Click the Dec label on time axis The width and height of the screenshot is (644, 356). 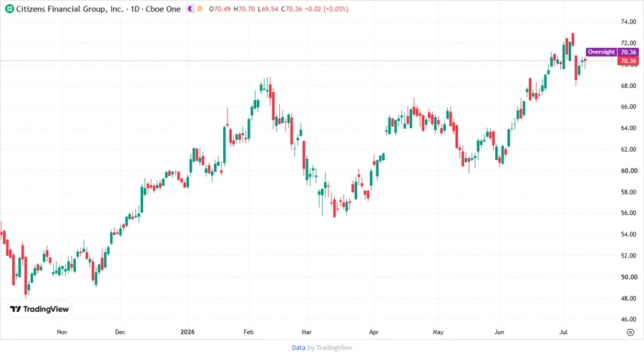coord(120,332)
